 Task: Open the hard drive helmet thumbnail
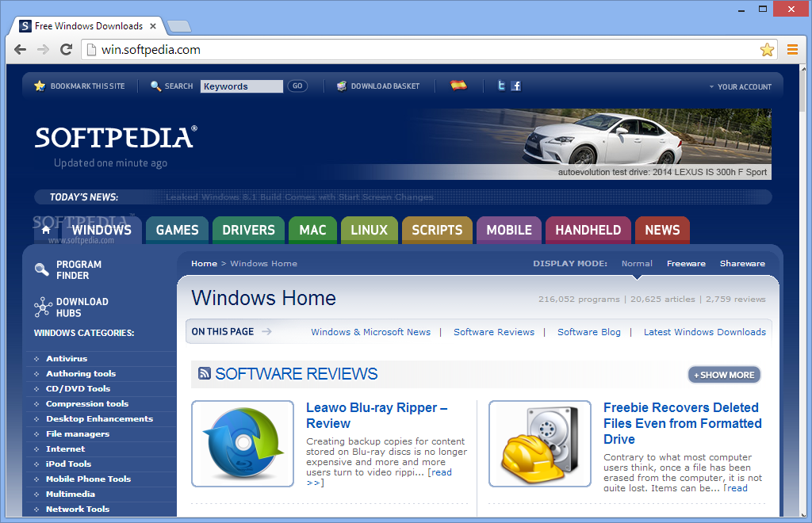click(539, 443)
